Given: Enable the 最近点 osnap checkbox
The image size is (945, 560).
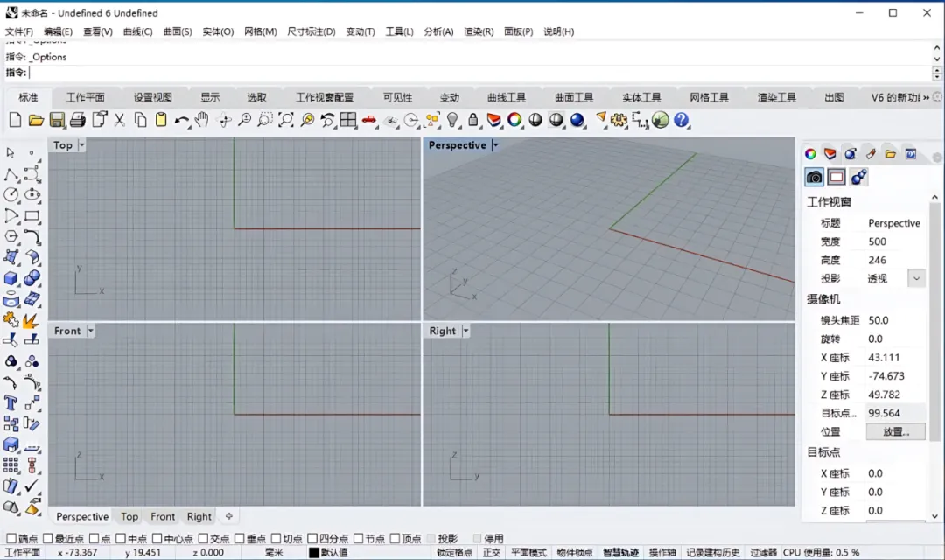Looking at the screenshot, I should (47, 538).
